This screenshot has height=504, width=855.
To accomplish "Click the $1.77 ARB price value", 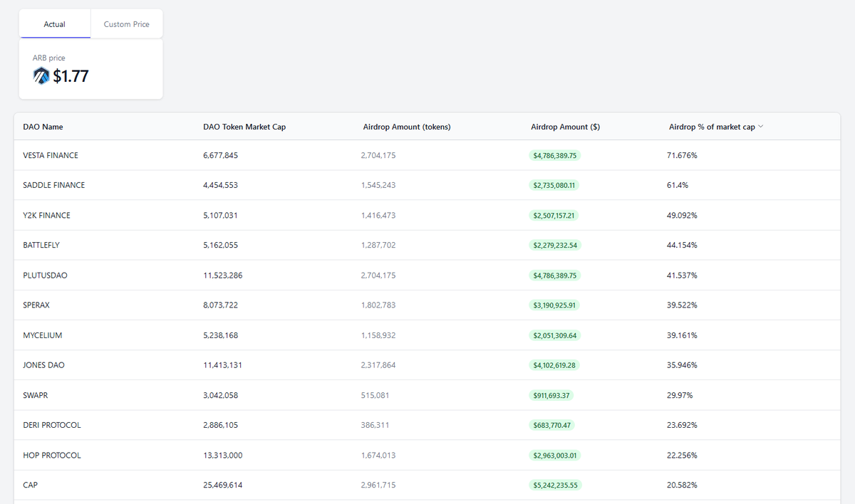I will (x=71, y=76).
